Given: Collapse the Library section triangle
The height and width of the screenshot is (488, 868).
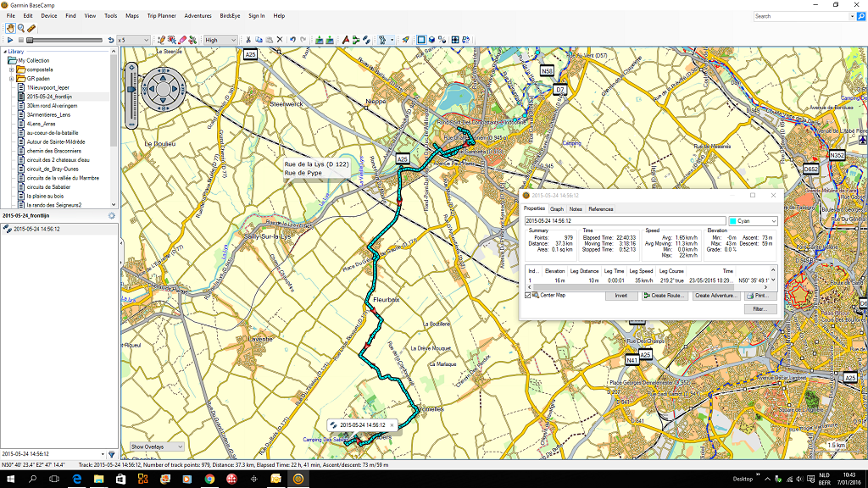Looking at the screenshot, I should click(x=5, y=52).
